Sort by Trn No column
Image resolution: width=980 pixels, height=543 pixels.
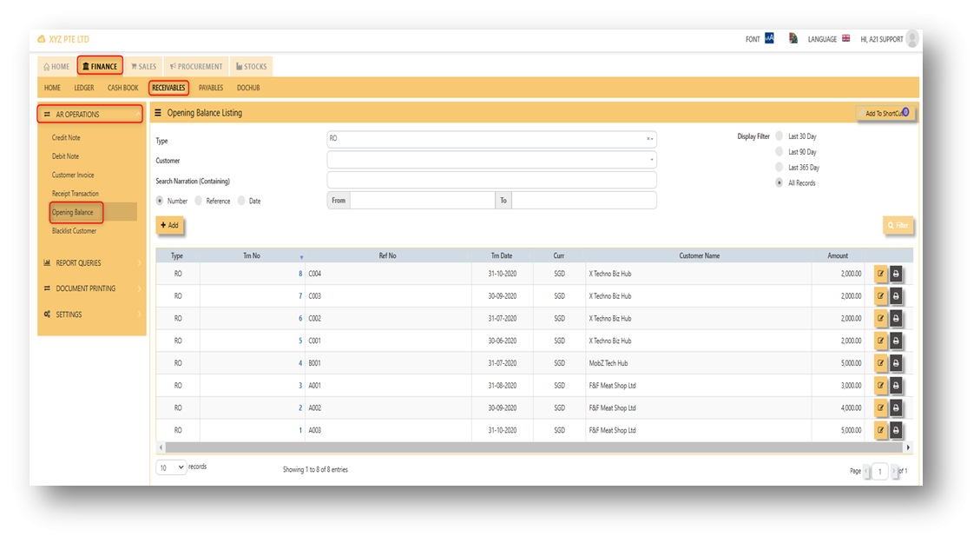pyautogui.click(x=252, y=255)
